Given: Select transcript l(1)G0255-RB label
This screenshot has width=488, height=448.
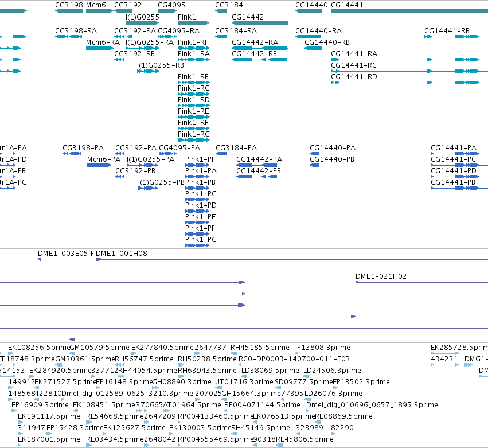Looking at the screenshot, I should tap(161, 65).
